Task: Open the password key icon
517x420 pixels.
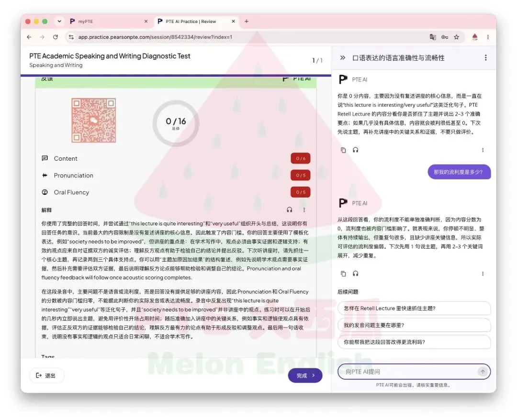Action: [444, 37]
